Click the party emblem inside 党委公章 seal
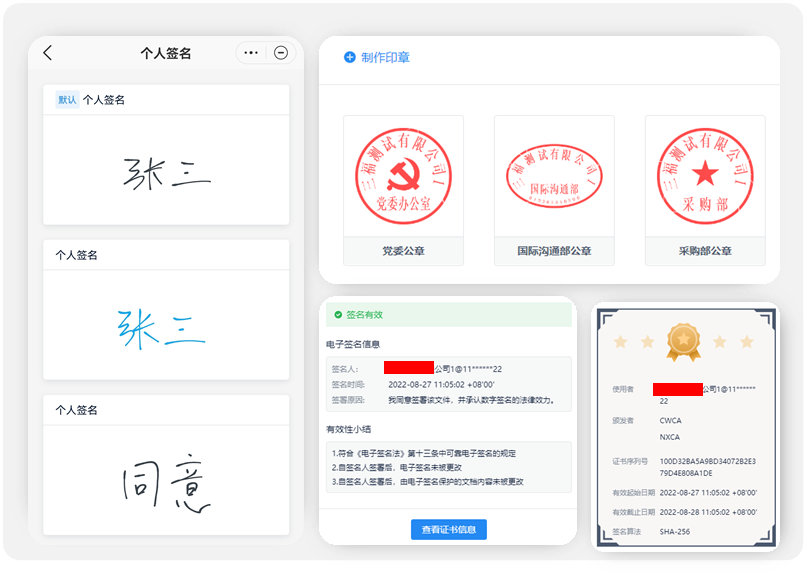 coord(402,174)
